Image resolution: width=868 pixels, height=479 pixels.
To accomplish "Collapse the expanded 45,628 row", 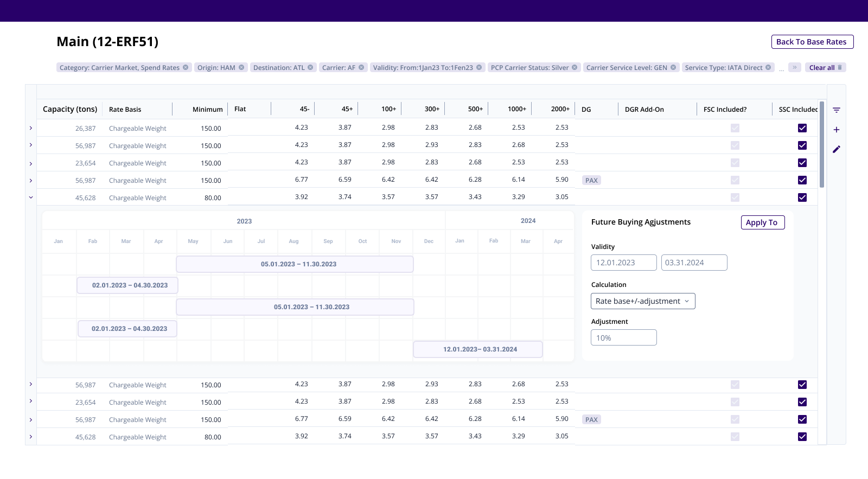I will (31, 197).
